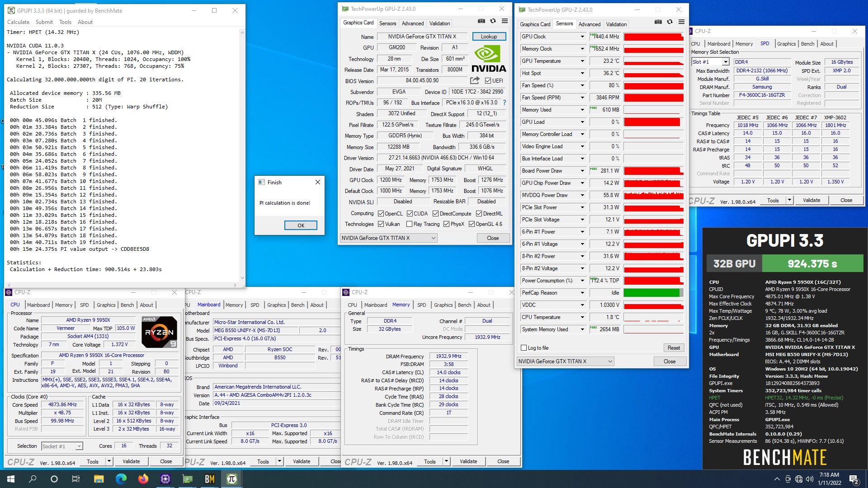
Task: Open the Windows Start menu
Action: tap(11, 479)
